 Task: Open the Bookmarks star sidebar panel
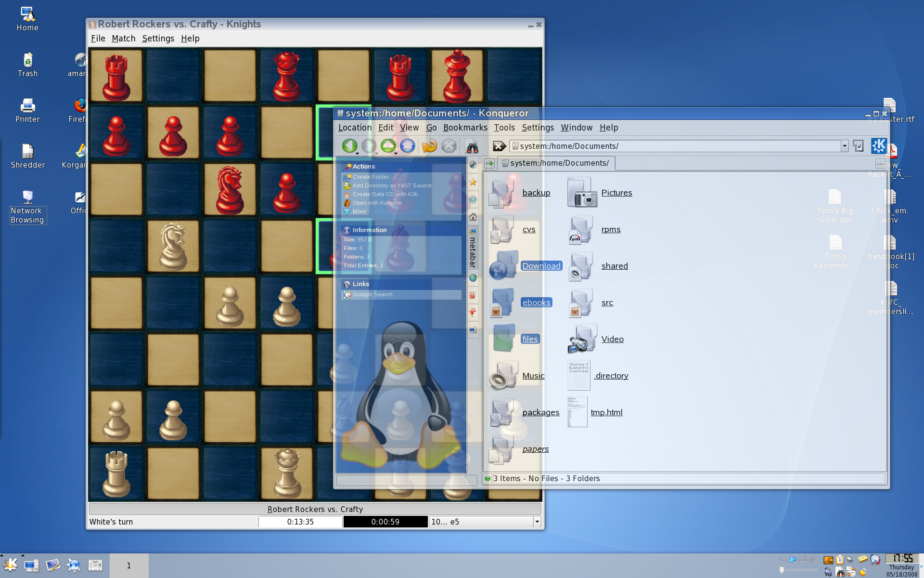[x=473, y=182]
